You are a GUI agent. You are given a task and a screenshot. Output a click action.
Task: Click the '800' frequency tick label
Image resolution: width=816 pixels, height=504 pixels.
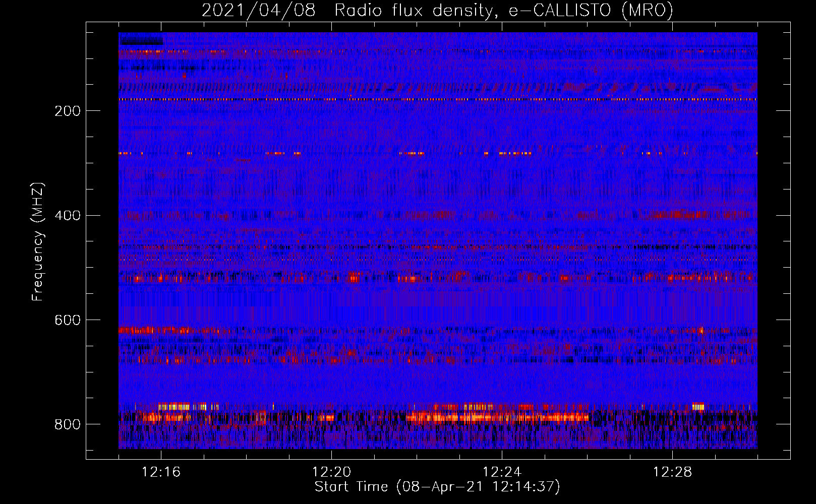point(68,425)
